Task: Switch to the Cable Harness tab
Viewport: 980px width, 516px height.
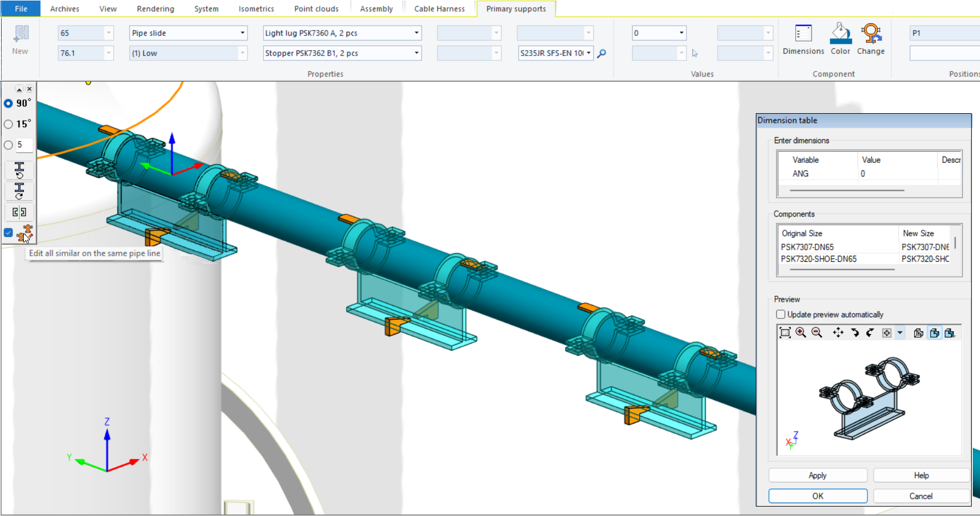Action: [439, 9]
